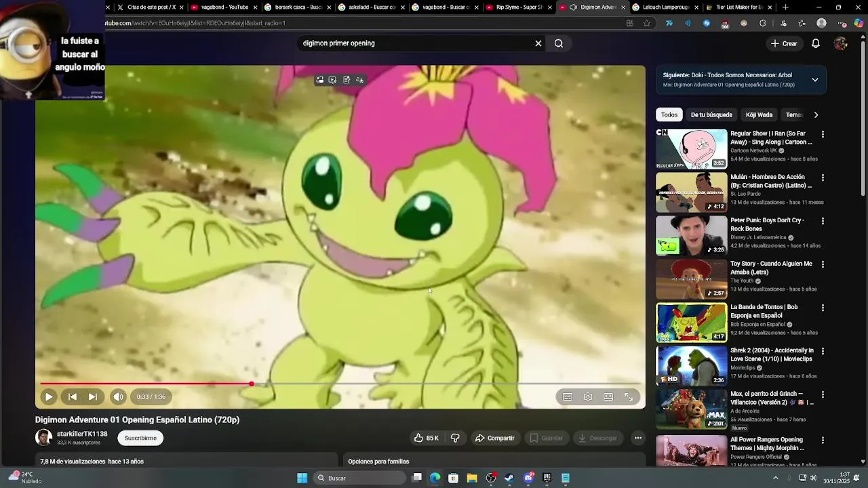Open YouTube notifications bell
Image resolution: width=868 pixels, height=488 pixels.
tap(816, 43)
